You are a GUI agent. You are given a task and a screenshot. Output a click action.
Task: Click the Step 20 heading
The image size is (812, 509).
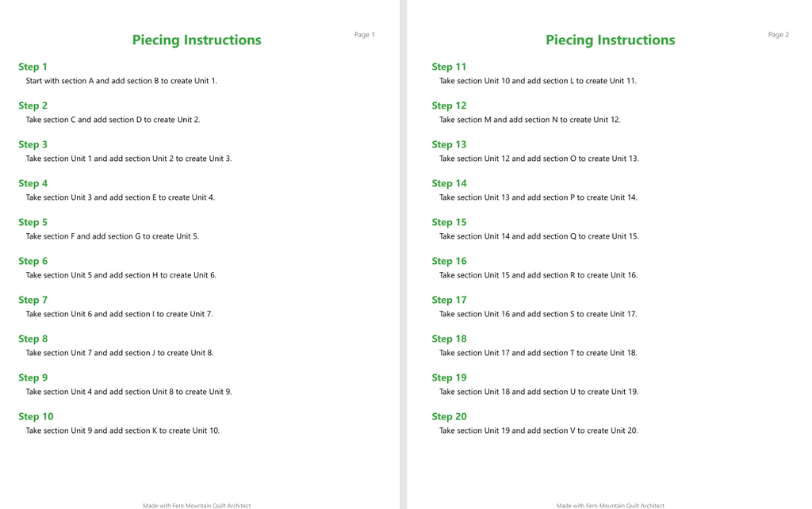point(449,416)
